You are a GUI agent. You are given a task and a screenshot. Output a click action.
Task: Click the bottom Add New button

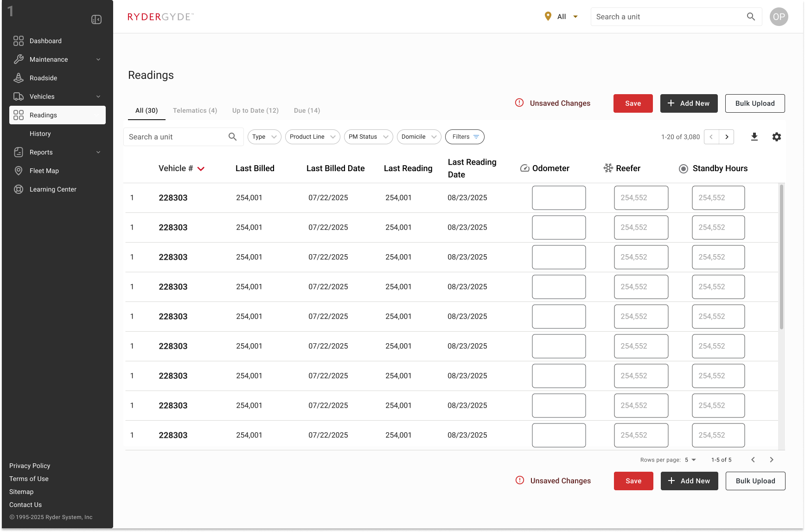click(690, 481)
